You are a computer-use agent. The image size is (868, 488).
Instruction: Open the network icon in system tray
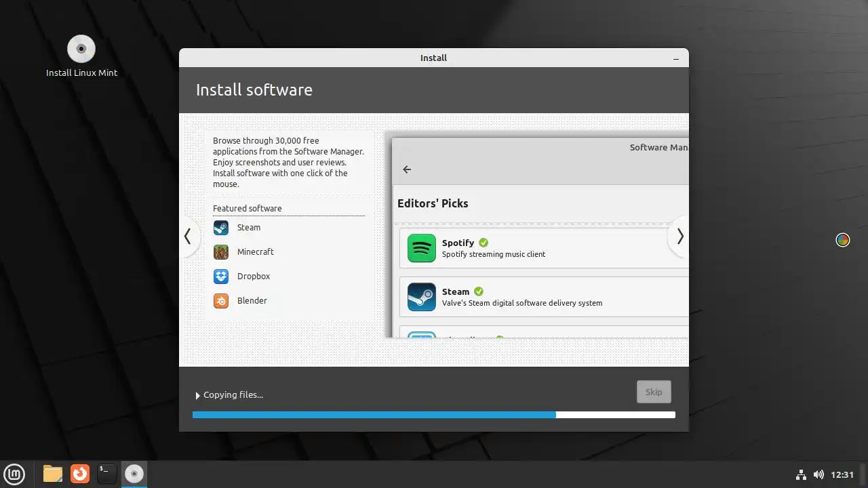(800, 474)
